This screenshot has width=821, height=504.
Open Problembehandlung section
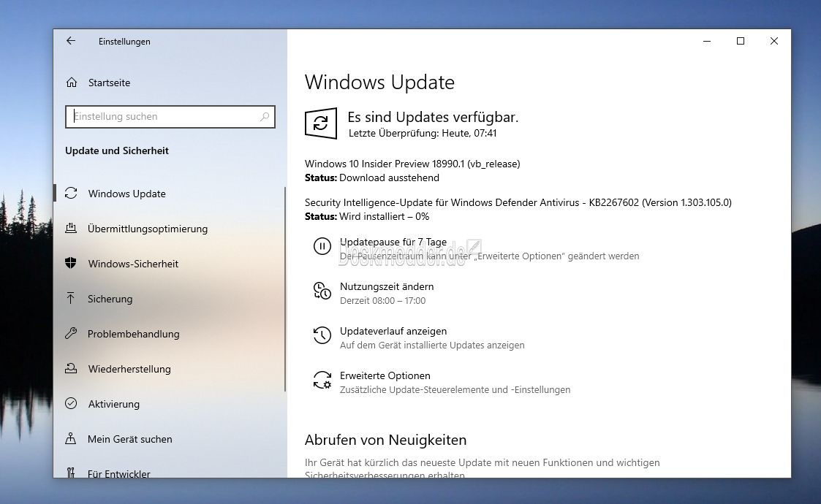point(133,334)
